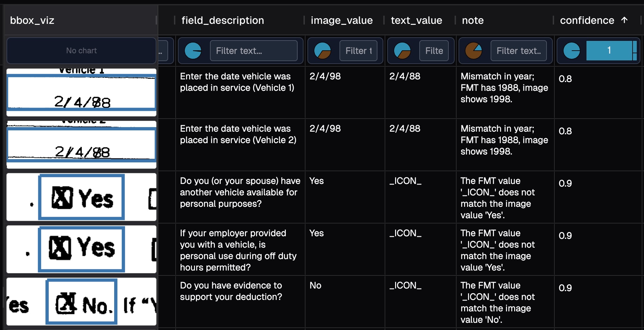Screen dimensions: 644x330
Task: Sort by the field_description column header
Action: click(223, 20)
